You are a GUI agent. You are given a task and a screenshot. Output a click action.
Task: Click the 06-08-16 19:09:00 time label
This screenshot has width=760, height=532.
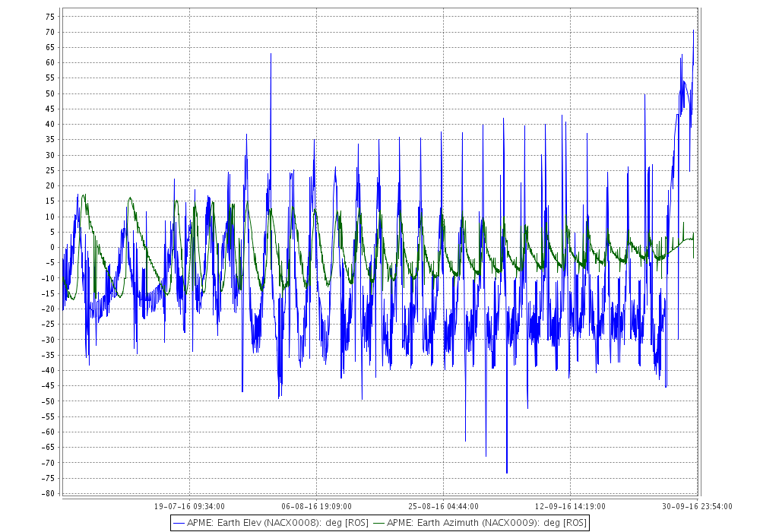point(316,506)
